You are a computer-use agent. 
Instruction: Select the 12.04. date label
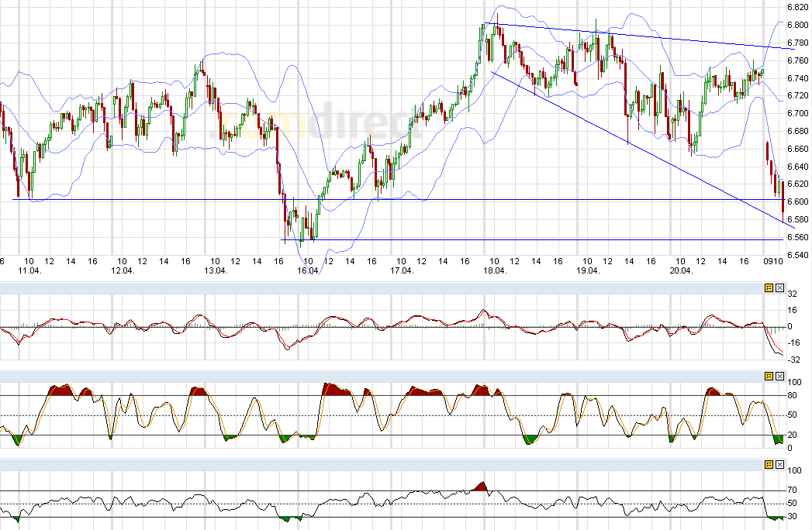point(123,270)
